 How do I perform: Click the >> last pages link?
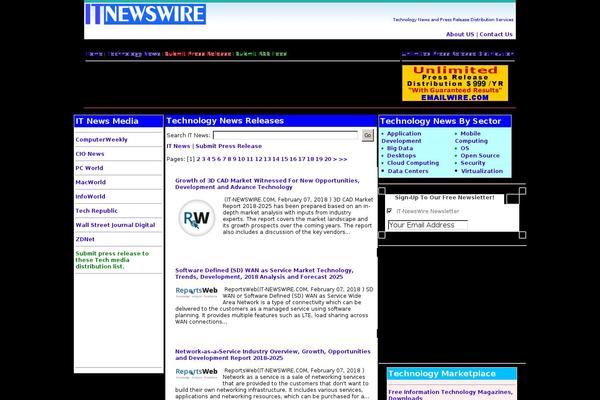point(343,159)
